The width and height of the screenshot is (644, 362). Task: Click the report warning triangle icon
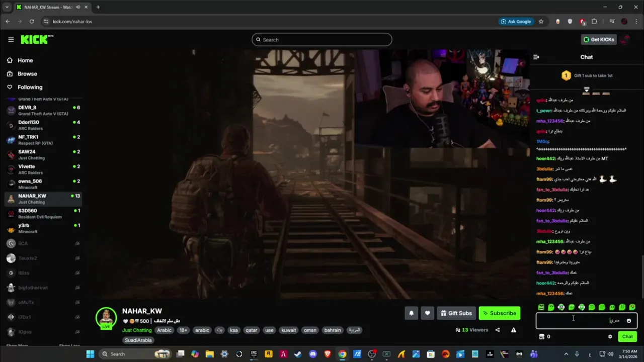(513, 330)
